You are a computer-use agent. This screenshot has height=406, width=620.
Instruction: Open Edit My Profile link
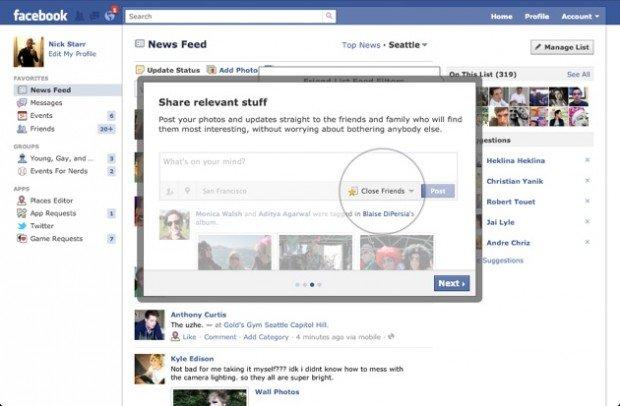tap(72, 54)
